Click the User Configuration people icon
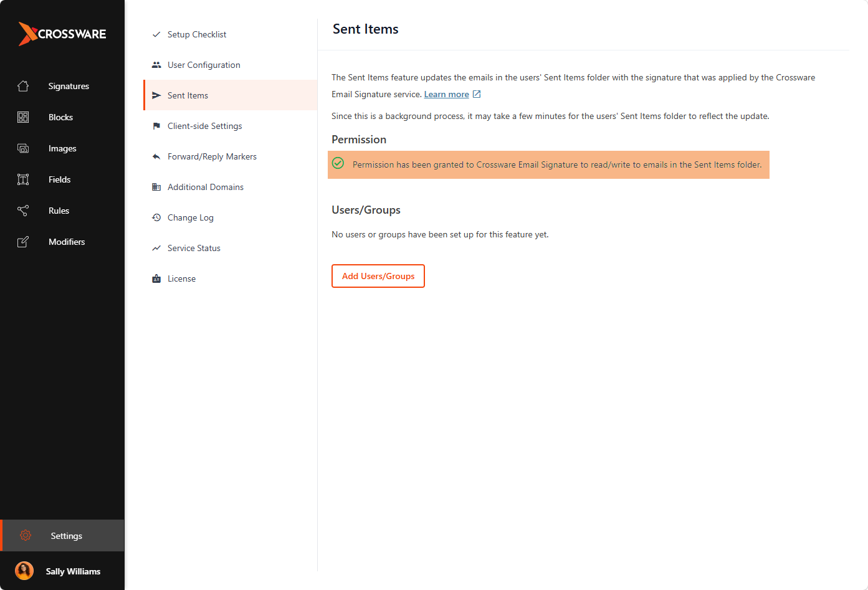Image resolution: width=868 pixels, height=590 pixels. (x=156, y=65)
